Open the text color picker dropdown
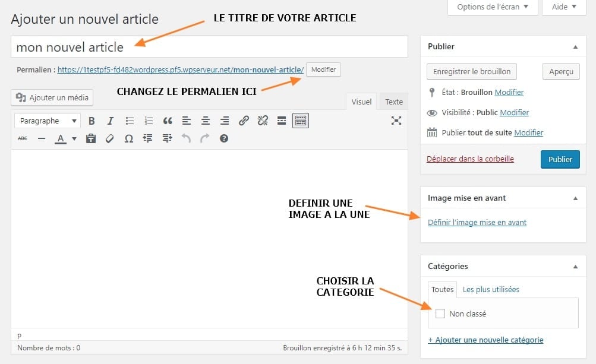This screenshot has height=364, width=596. [x=72, y=138]
